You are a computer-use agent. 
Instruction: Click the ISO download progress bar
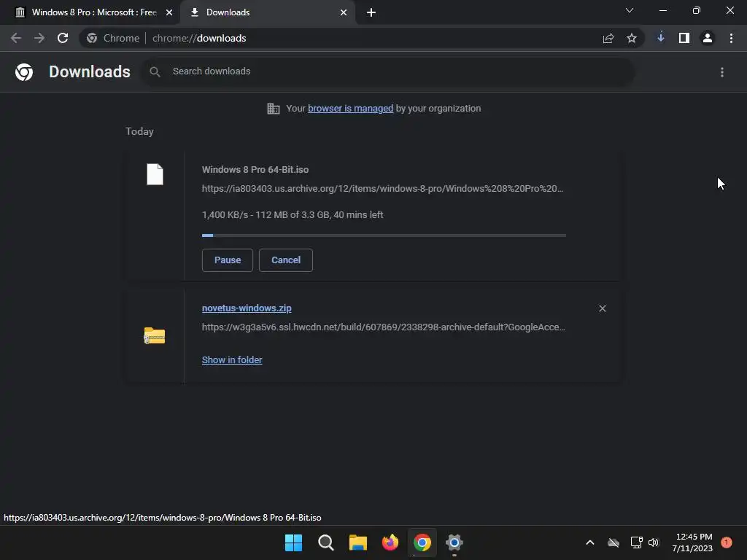click(x=384, y=236)
